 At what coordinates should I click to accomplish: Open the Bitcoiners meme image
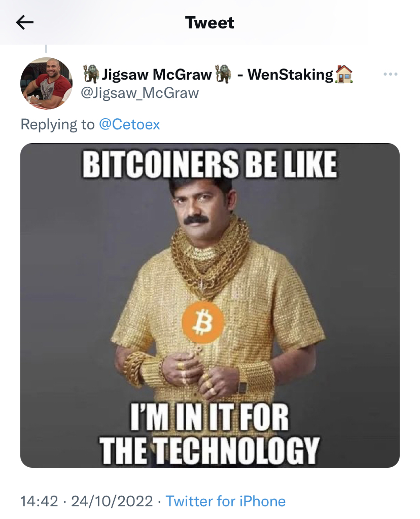pos(210,305)
